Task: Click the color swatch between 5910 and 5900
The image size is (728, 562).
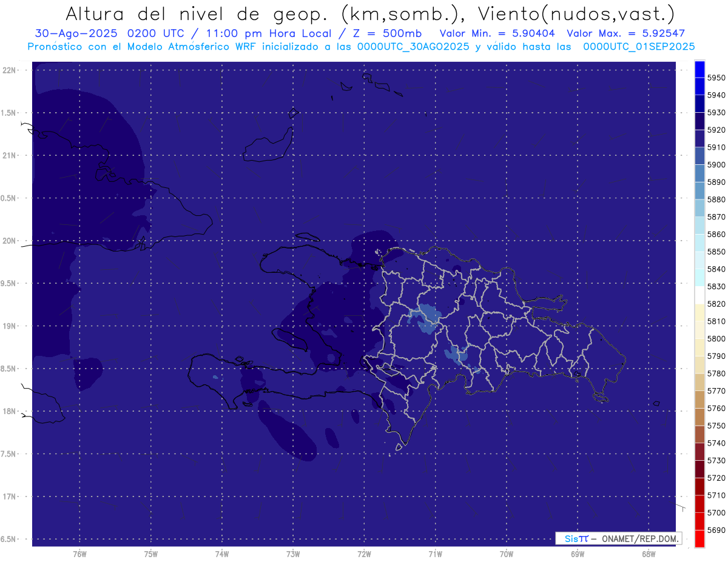Action: [699, 156]
